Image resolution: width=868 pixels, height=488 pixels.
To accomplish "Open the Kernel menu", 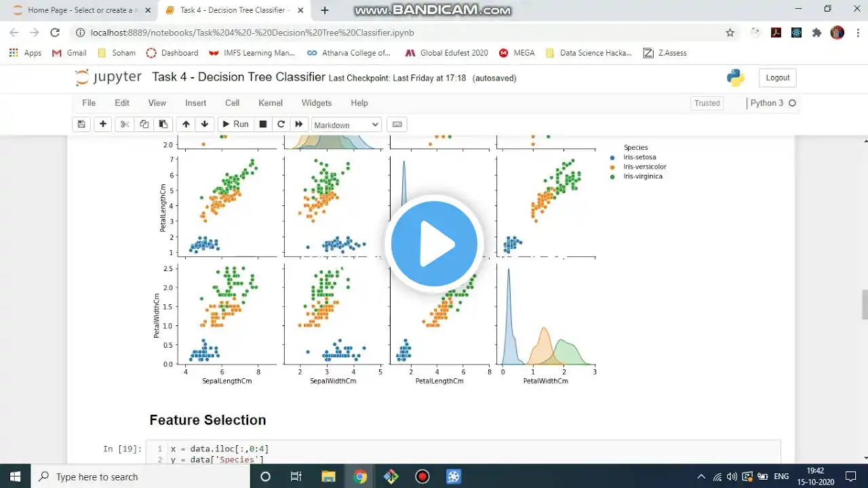I will click(271, 103).
